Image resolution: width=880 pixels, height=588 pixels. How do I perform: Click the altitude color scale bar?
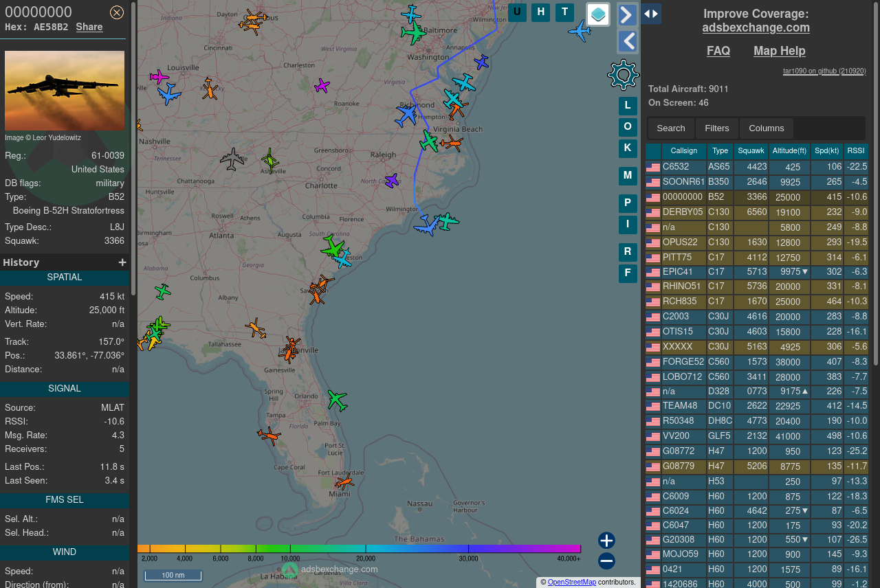click(x=359, y=549)
